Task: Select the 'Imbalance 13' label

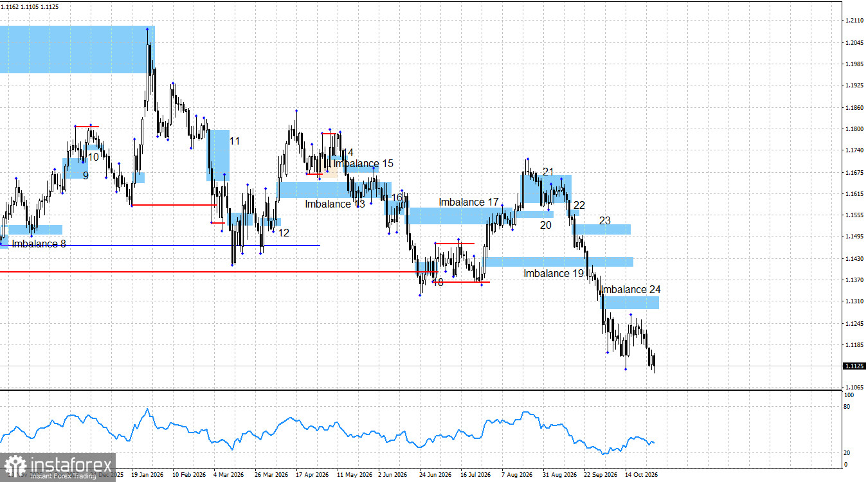Action: pyautogui.click(x=335, y=204)
